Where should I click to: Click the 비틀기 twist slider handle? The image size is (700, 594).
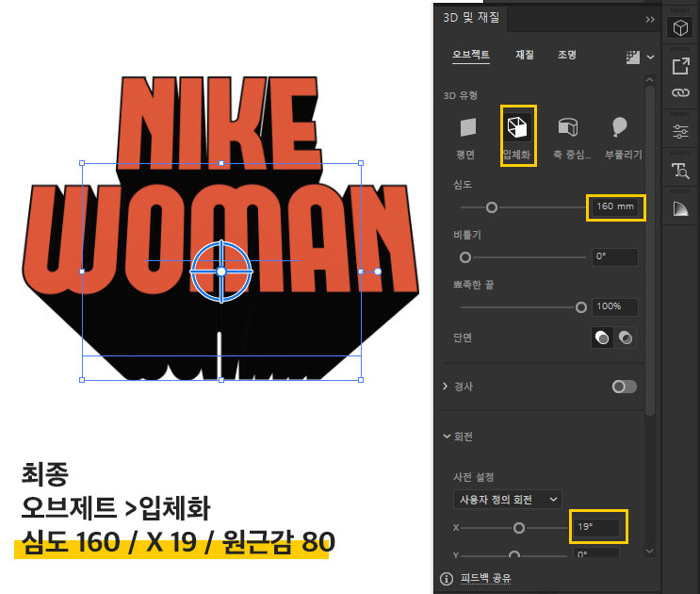[465, 257]
